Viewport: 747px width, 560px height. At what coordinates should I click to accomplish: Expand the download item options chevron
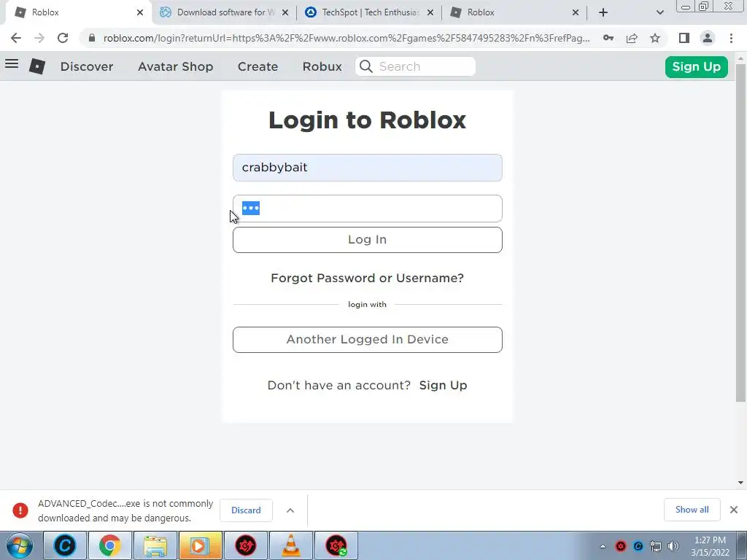290,510
